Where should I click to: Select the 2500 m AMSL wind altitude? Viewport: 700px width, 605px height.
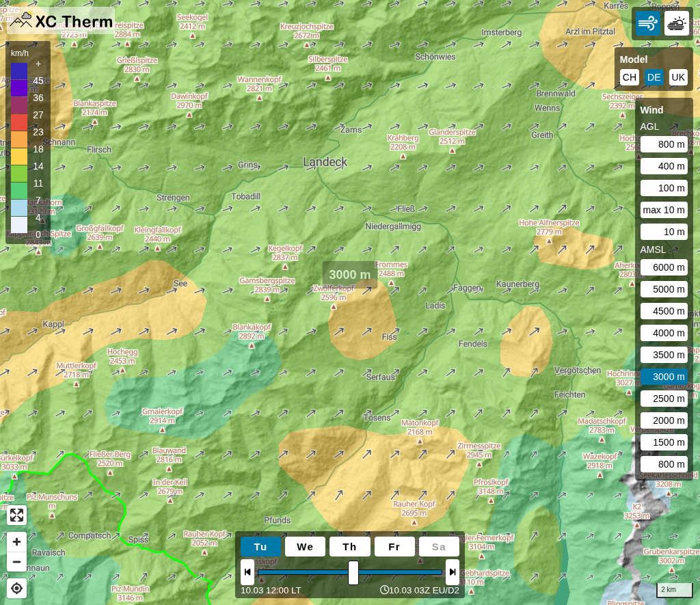[664, 399]
